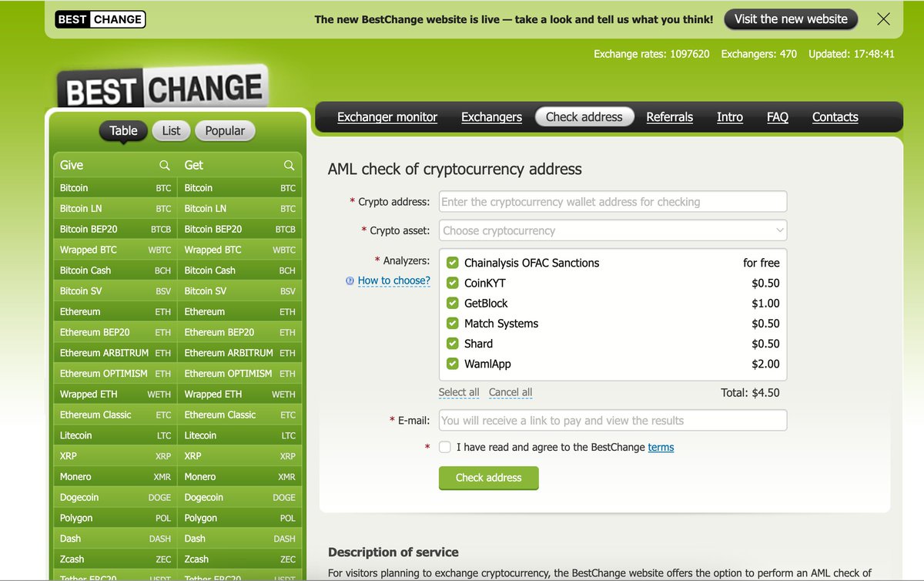Click the Get column search icon
The height and width of the screenshot is (581, 924).
tap(289, 165)
